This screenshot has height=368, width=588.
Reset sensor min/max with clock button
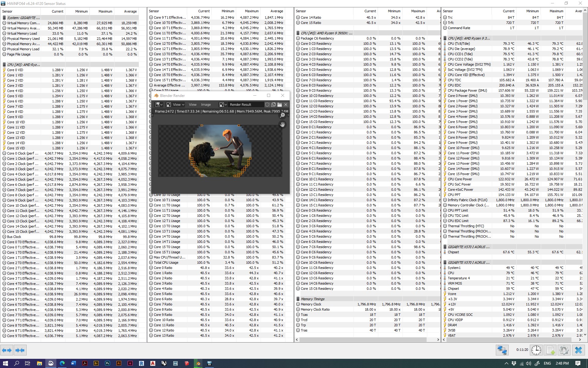[536, 350]
